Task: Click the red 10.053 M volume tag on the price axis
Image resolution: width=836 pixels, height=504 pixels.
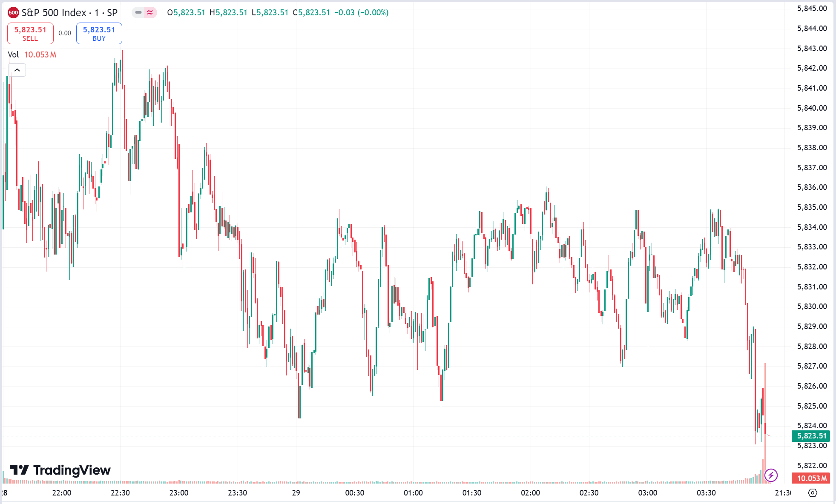Action: coord(811,478)
